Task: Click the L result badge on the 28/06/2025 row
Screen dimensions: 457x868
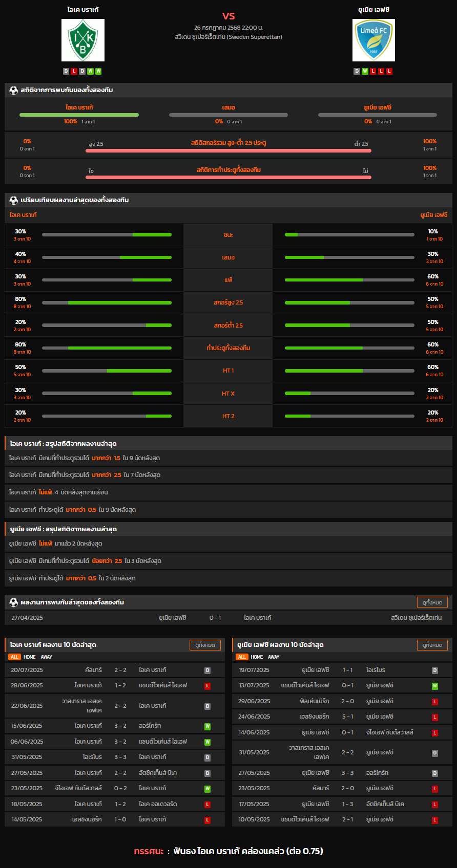Action: (207, 686)
